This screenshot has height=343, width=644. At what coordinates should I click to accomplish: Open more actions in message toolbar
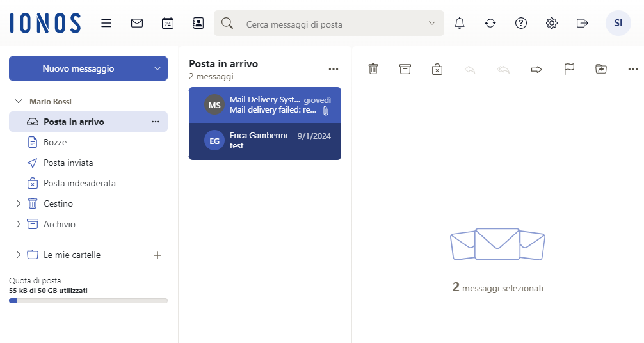click(633, 69)
